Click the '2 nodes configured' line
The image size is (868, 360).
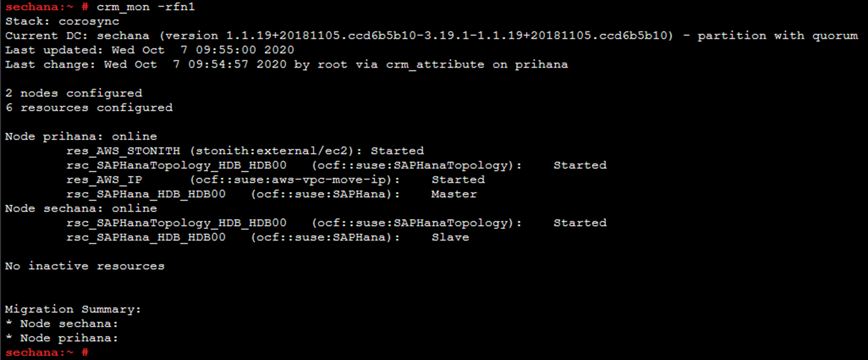click(74, 93)
